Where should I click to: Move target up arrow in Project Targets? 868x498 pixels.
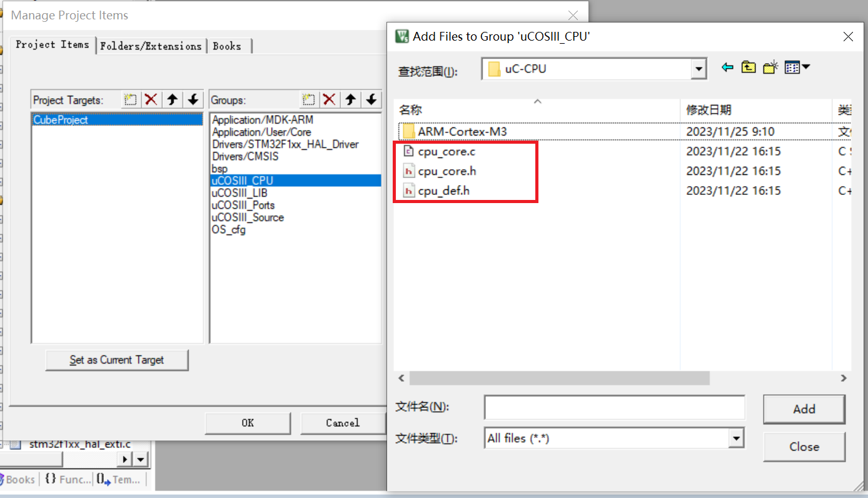pos(172,99)
